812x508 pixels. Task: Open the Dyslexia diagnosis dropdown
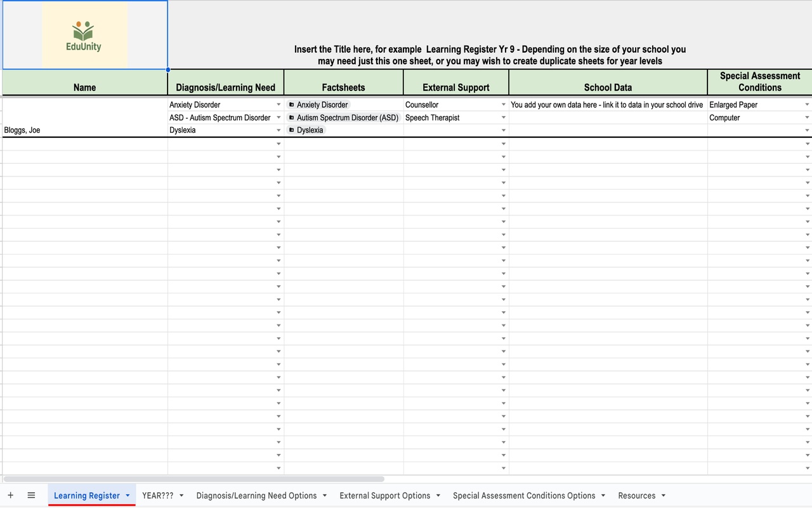[x=278, y=130]
